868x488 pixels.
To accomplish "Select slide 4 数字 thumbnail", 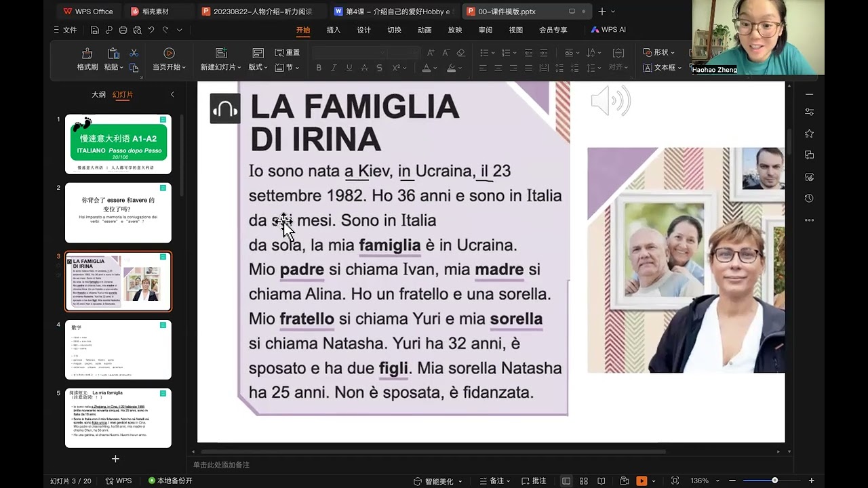I will point(118,350).
